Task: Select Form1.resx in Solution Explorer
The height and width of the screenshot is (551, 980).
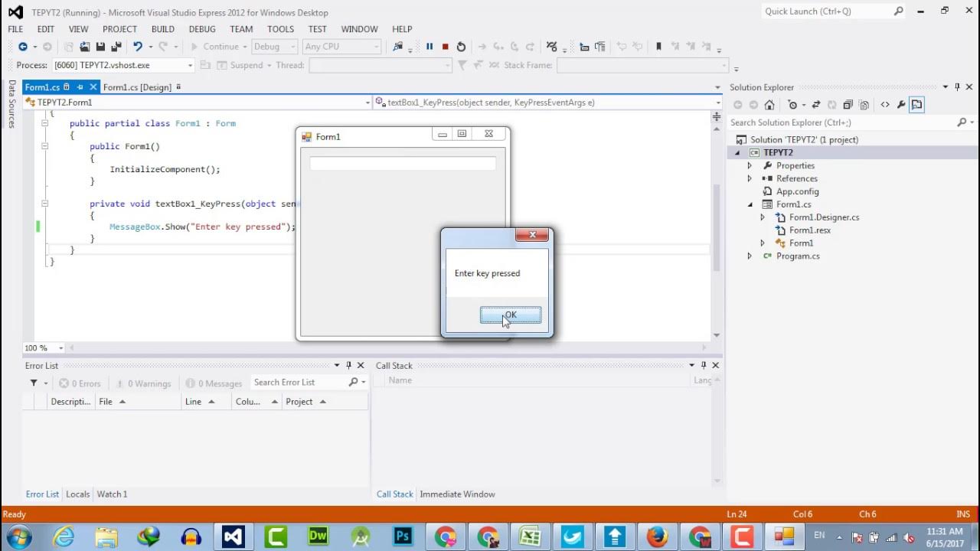Action: 809,230
